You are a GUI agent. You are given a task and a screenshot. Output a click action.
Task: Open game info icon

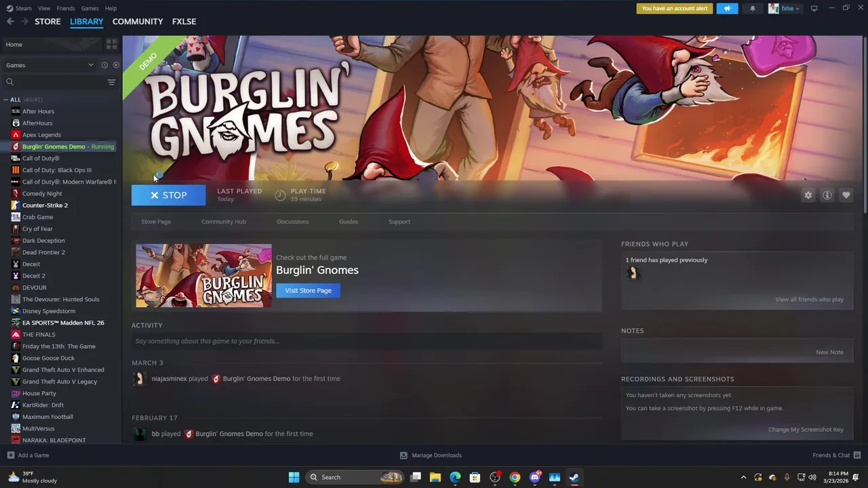(827, 195)
